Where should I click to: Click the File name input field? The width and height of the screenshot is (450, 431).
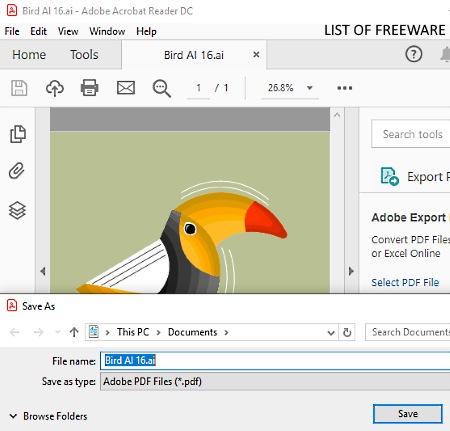pos(275,360)
